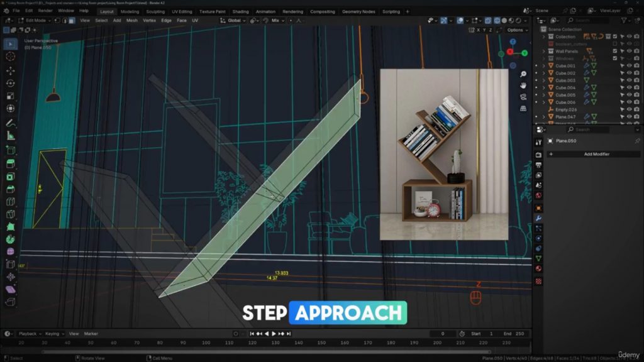Select the Rotate tool
The image size is (644, 362).
click(11, 84)
